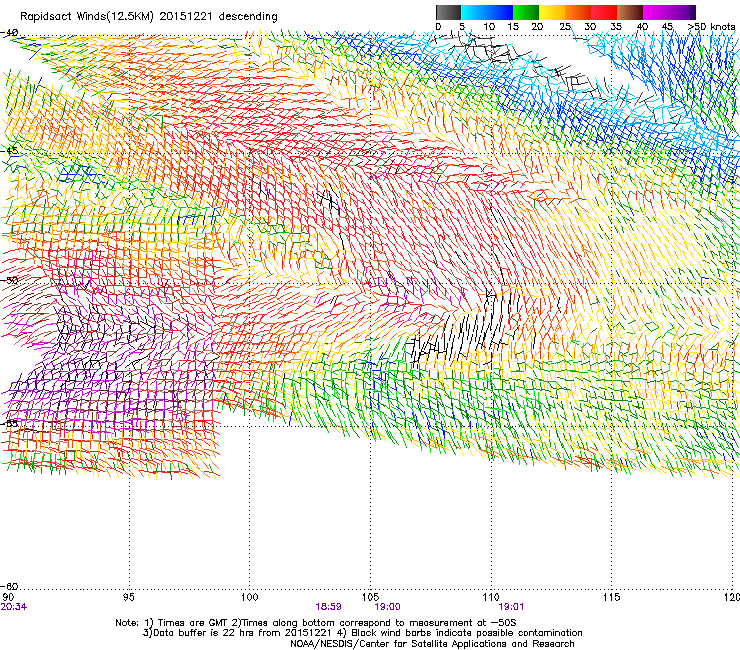Image resolution: width=740 pixels, height=650 pixels.
Task: Pick the red 30-35 knots legend swatch
Action: click(x=604, y=12)
